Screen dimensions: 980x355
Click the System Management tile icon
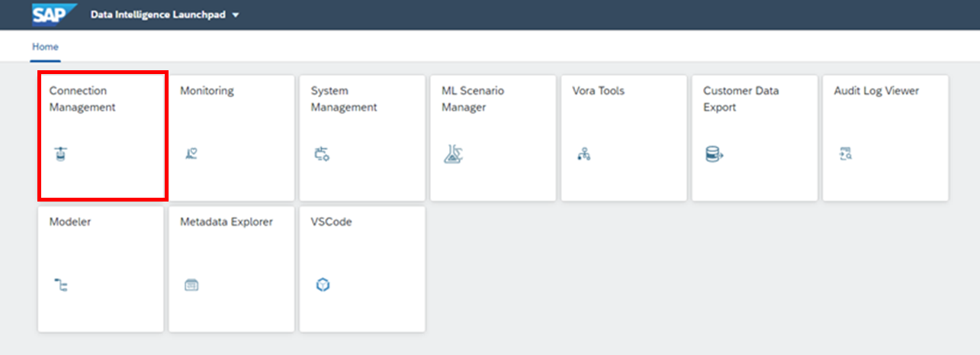pos(322,155)
